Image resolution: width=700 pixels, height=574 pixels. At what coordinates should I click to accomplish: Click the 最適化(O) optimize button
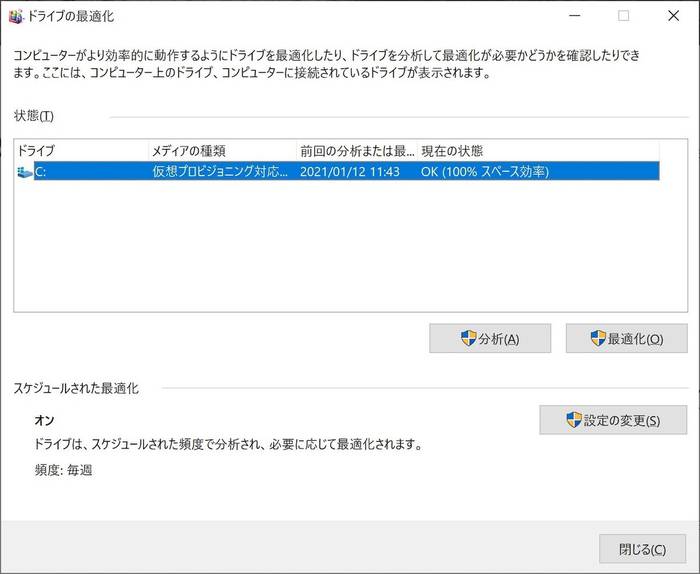coord(626,339)
